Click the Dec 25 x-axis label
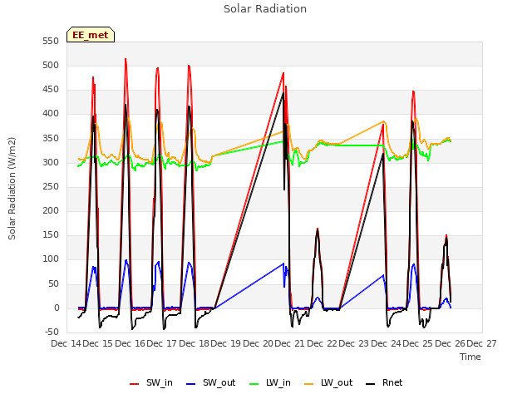Image resolution: width=532 pixels, height=399 pixels. (x=417, y=343)
